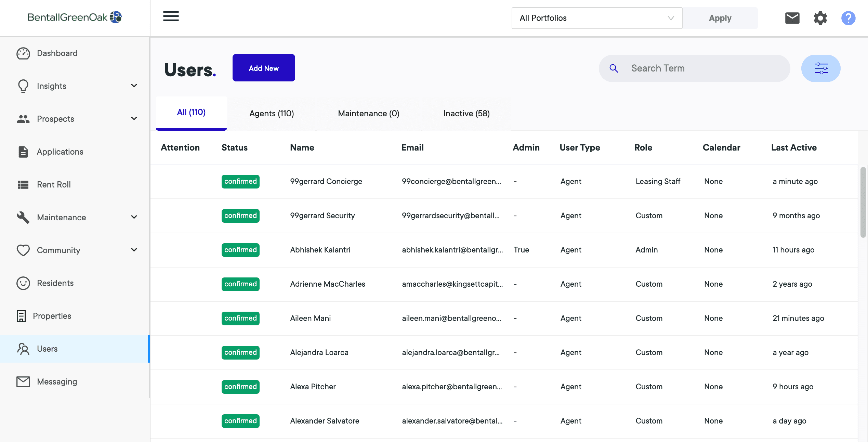Open the hamburger menu icon
The height and width of the screenshot is (442, 868).
(171, 16)
